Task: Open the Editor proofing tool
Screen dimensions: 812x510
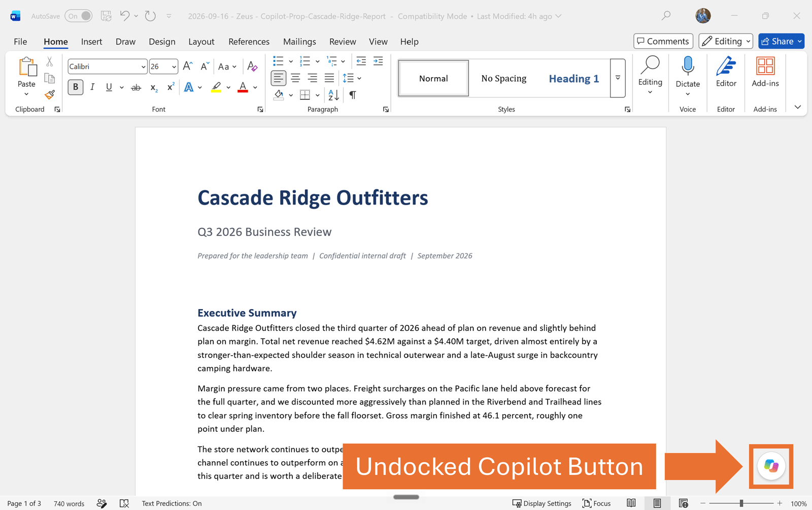Action: (x=726, y=72)
